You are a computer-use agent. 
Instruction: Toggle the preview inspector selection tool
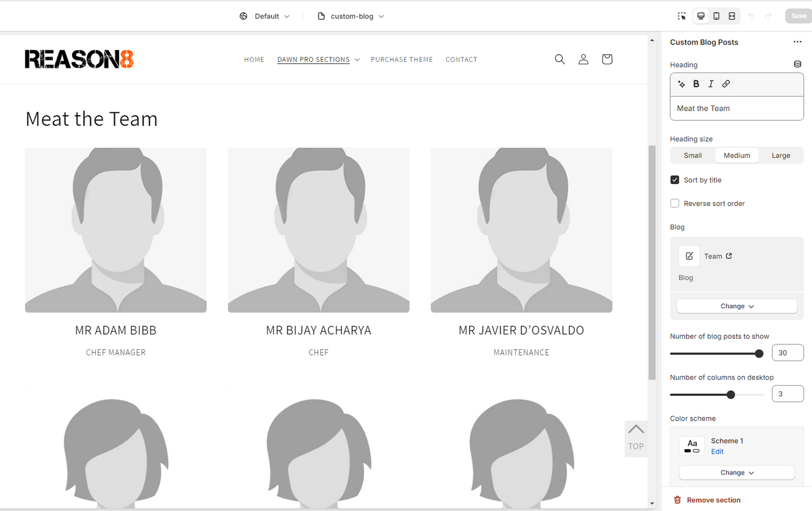point(682,16)
